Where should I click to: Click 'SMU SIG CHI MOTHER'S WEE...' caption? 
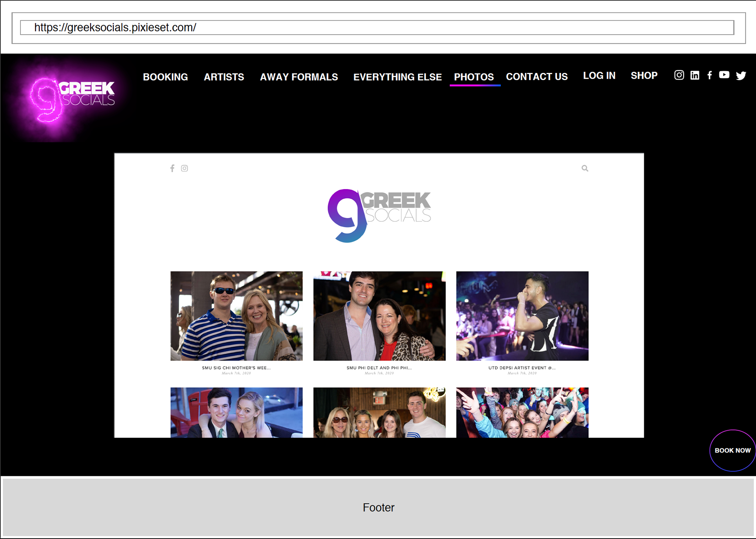click(236, 368)
